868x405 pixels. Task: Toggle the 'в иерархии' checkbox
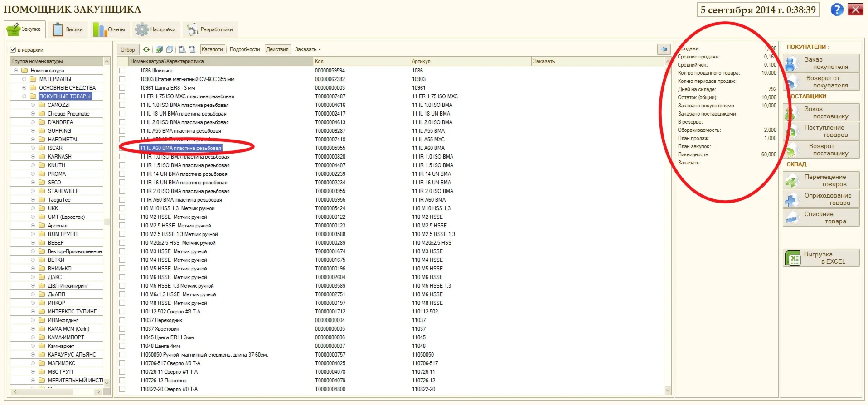(x=13, y=50)
